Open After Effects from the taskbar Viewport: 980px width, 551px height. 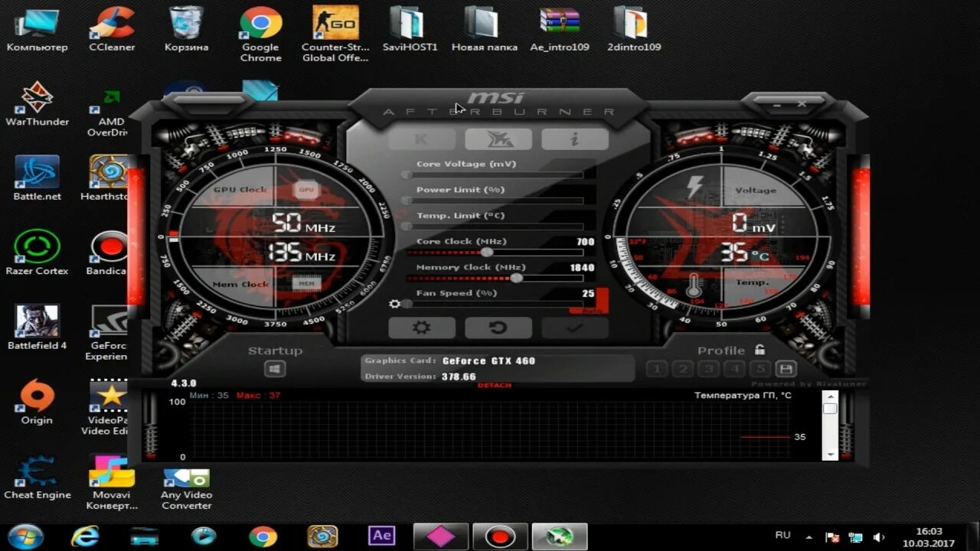coord(381,536)
